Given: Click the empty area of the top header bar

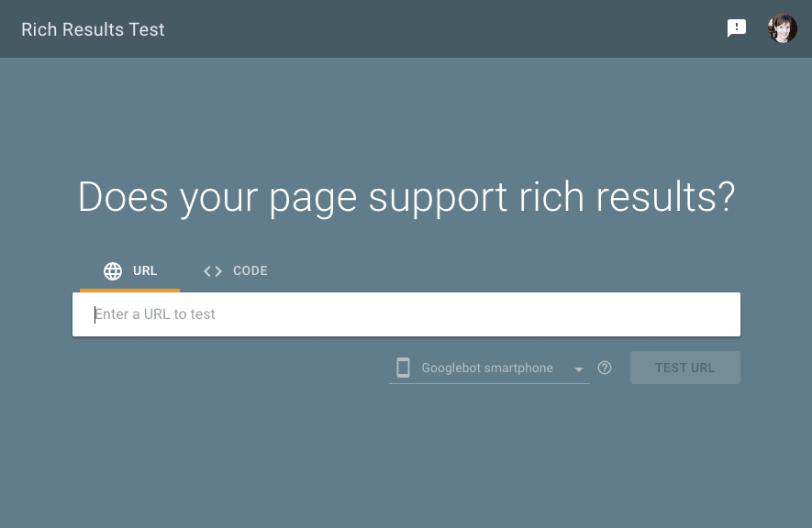Looking at the screenshot, I should (x=440, y=28).
